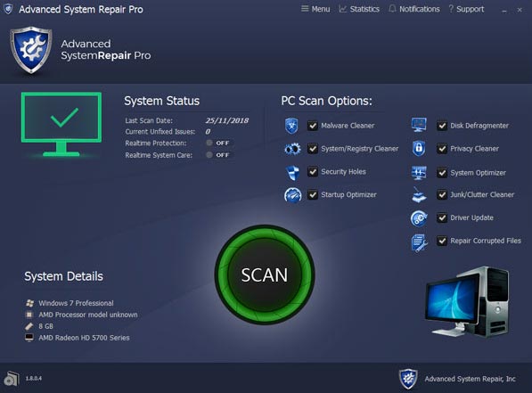Viewport: 532px width, 393px height.
Task: Start the green SCAN button
Action: [x=265, y=274]
